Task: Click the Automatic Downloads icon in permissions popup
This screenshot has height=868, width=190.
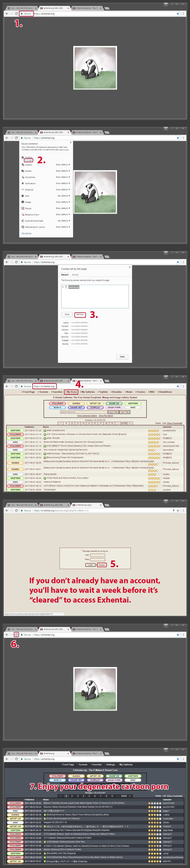Action: [x=23, y=221]
